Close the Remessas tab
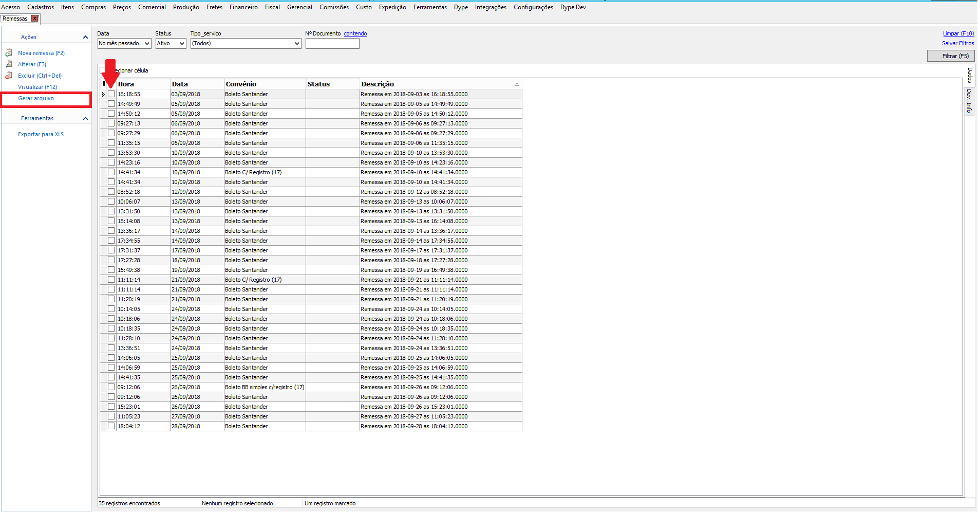The image size is (980, 512). 35,19
